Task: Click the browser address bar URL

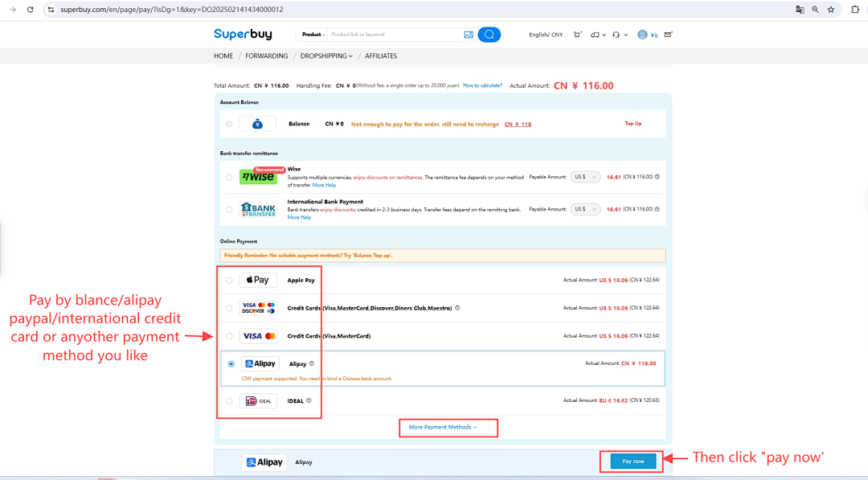Action: pos(172,10)
